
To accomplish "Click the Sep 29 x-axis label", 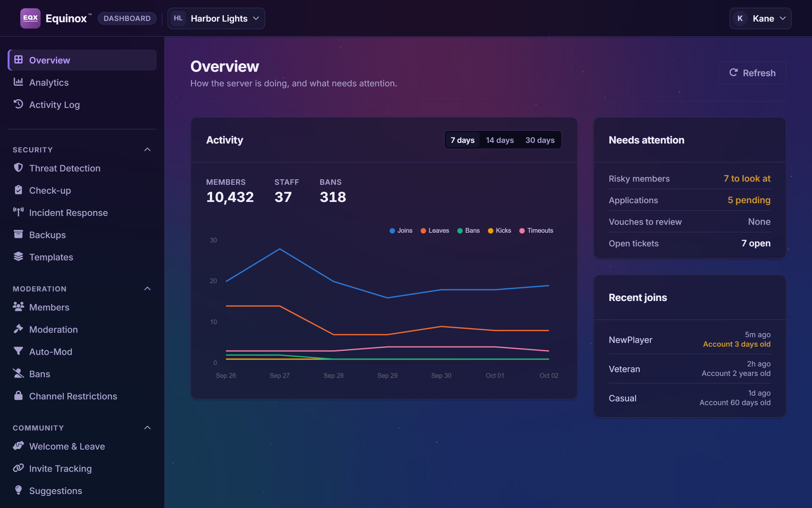I will (x=387, y=375).
